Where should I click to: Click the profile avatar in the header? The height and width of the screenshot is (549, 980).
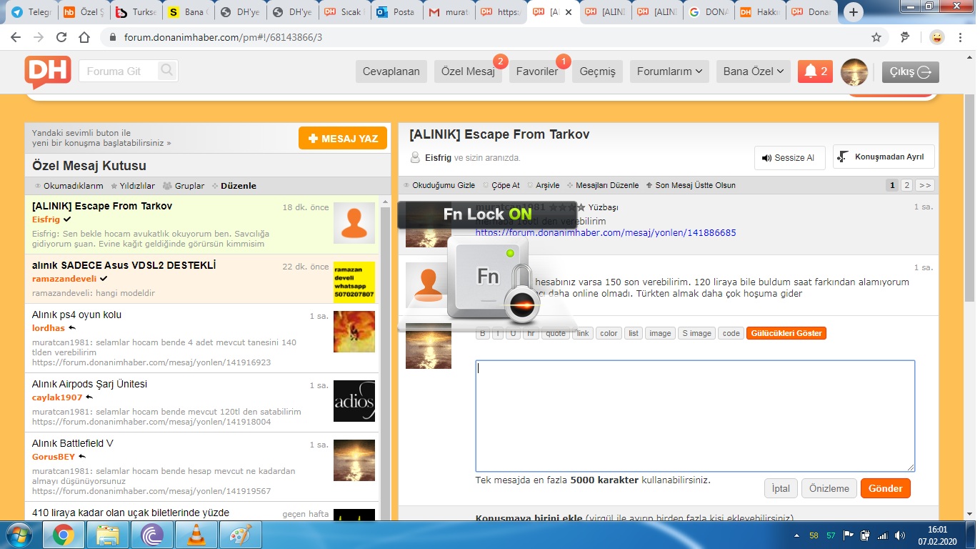(854, 71)
